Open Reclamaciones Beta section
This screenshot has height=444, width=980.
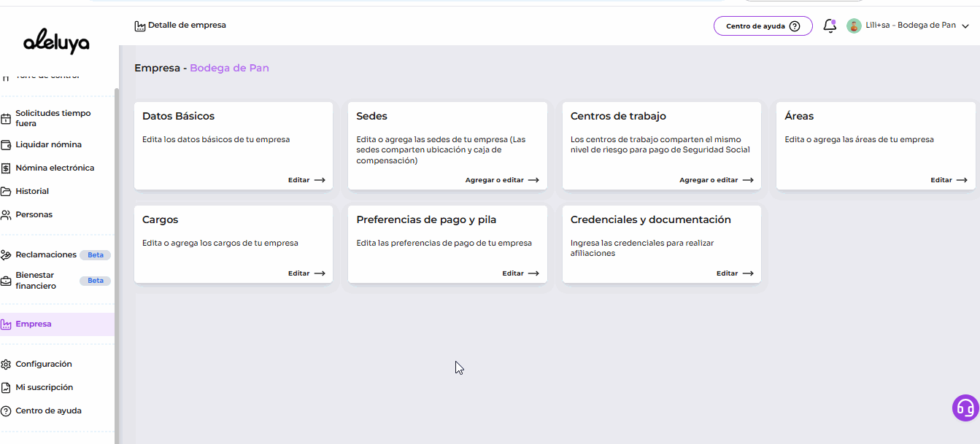46,254
